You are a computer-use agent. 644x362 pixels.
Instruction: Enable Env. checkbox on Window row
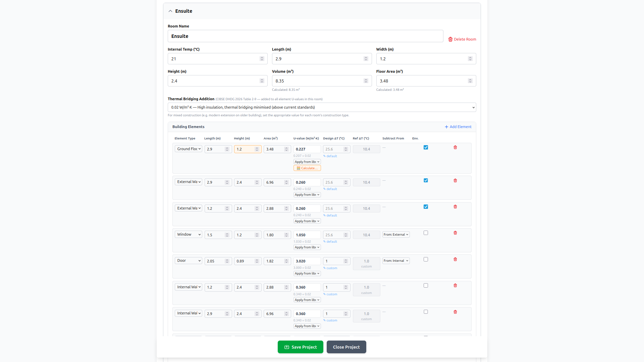(x=426, y=233)
